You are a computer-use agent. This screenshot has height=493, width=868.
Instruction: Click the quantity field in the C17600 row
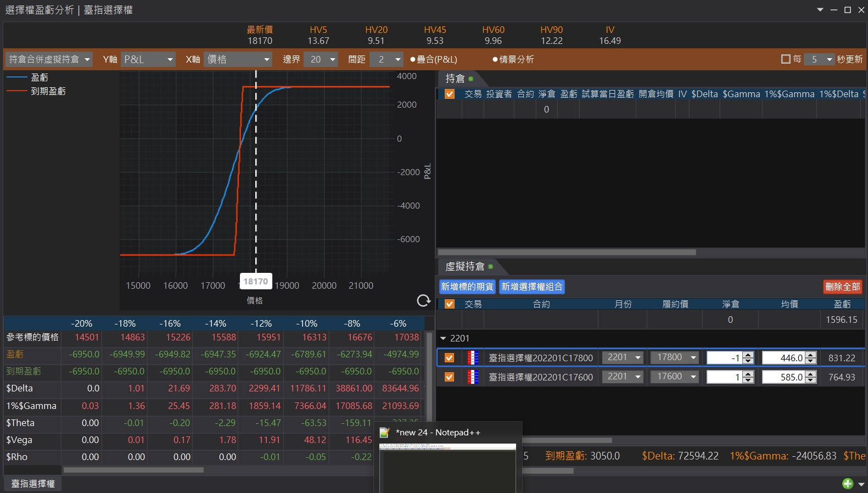coord(724,377)
